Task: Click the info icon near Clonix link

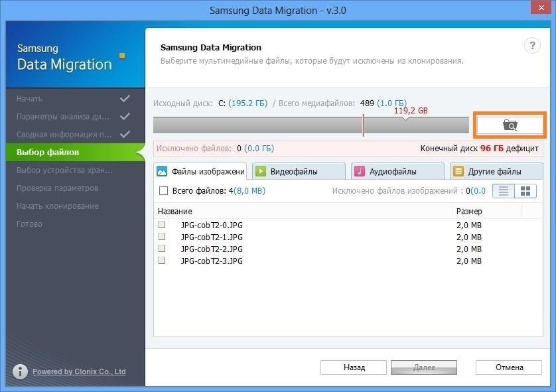Action: (20, 371)
